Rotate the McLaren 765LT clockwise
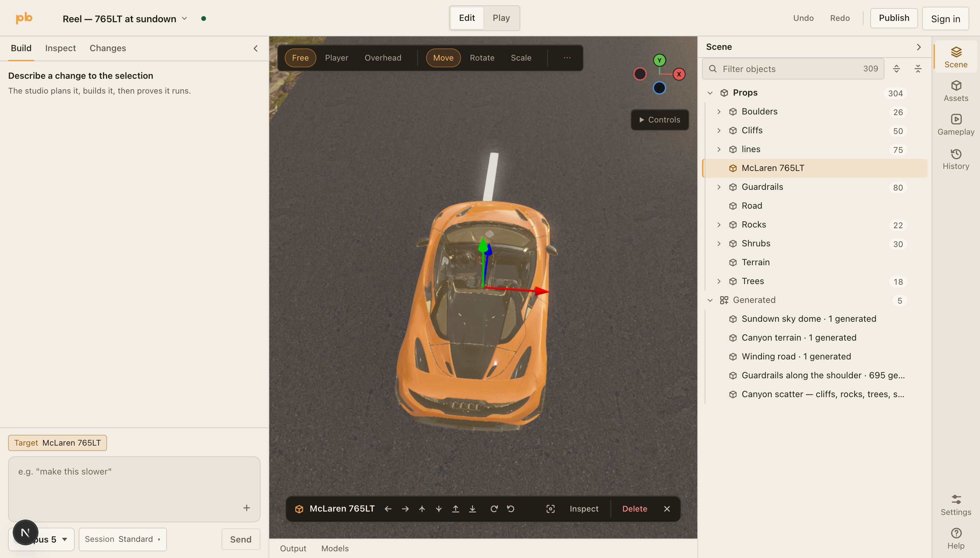 pyautogui.click(x=494, y=509)
